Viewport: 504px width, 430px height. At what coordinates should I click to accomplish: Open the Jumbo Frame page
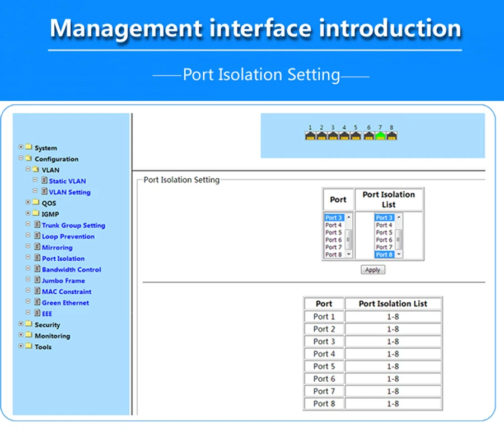pyautogui.click(x=63, y=281)
